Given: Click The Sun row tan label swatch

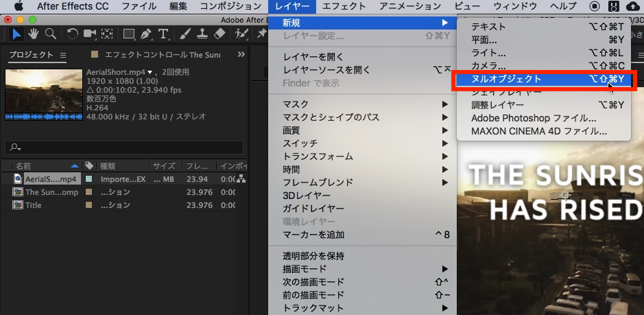Looking at the screenshot, I should coord(88,192).
